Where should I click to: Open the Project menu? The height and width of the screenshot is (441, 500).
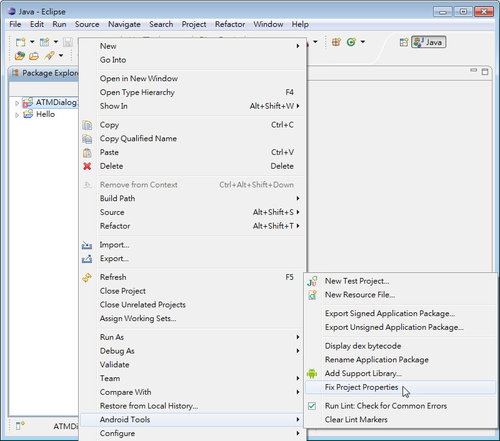(194, 24)
